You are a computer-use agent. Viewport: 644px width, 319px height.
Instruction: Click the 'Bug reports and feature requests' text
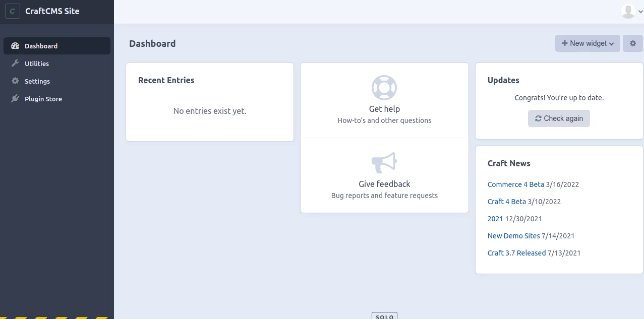(x=384, y=196)
